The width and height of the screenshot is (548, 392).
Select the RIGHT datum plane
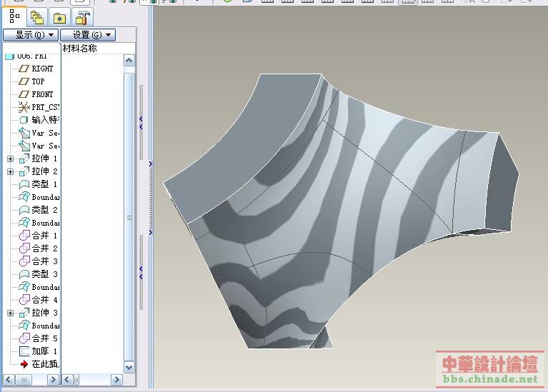[x=41, y=69]
